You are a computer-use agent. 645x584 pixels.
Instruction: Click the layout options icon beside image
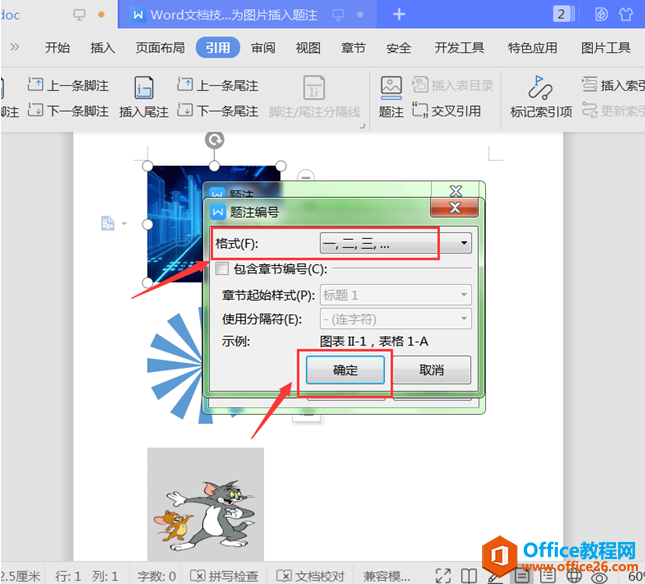(108, 223)
